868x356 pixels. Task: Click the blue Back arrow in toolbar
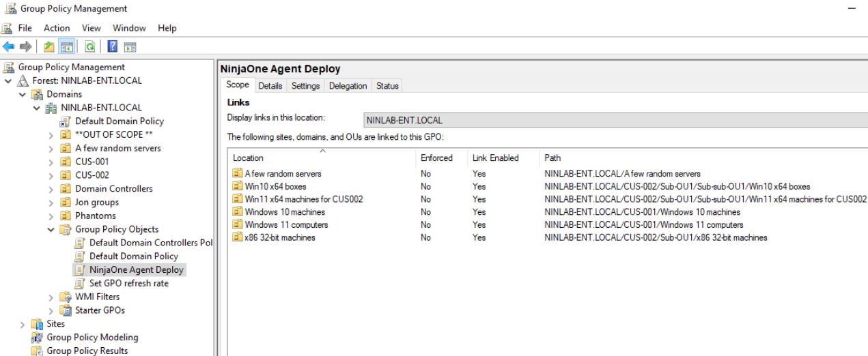(x=9, y=46)
